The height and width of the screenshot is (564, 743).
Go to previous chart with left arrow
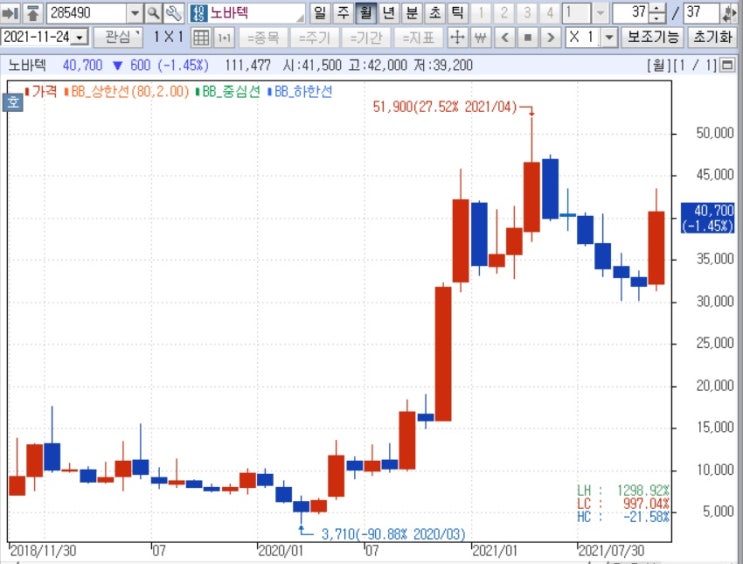pos(505,37)
